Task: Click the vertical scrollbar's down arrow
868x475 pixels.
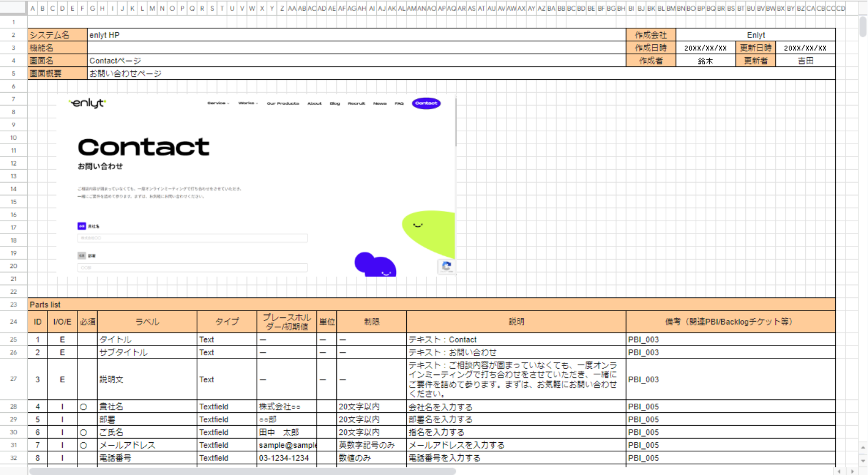Action: pos(863,461)
